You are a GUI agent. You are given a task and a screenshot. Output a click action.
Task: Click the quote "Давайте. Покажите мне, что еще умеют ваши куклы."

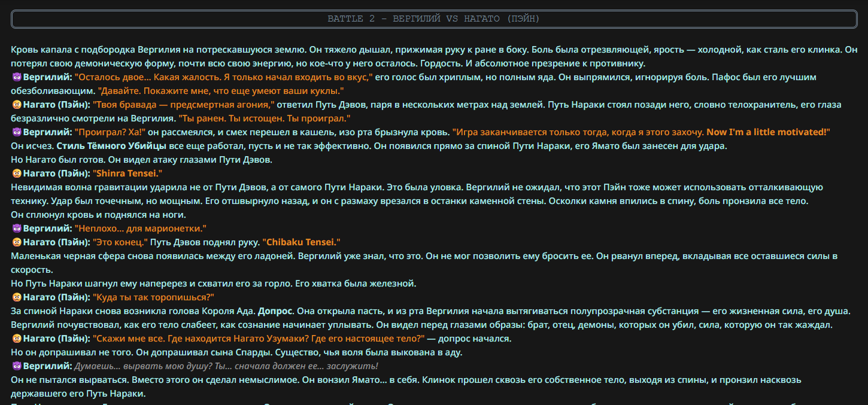tap(221, 91)
